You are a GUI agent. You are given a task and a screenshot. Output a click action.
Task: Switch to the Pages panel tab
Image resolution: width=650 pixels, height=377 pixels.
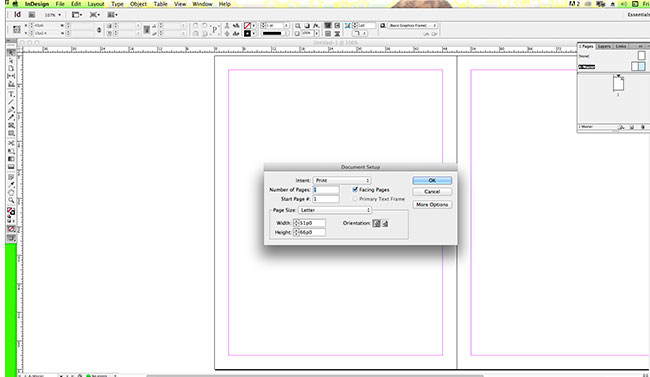coord(586,46)
